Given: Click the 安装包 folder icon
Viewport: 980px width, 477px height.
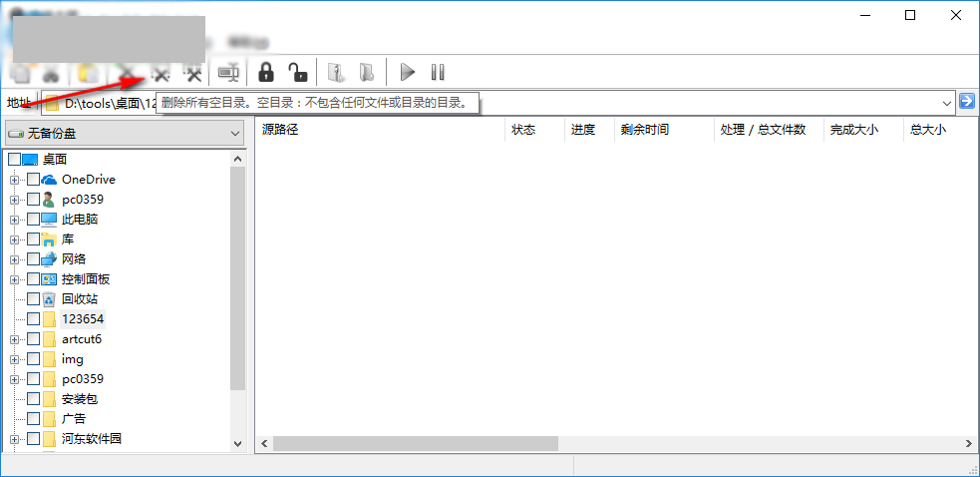Looking at the screenshot, I should click(50, 399).
